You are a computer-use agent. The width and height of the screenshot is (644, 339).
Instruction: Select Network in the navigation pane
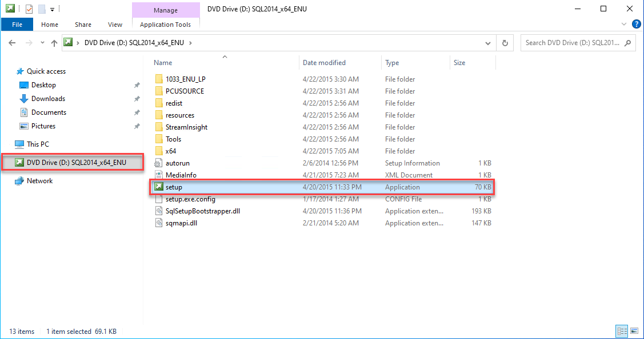click(x=34, y=181)
